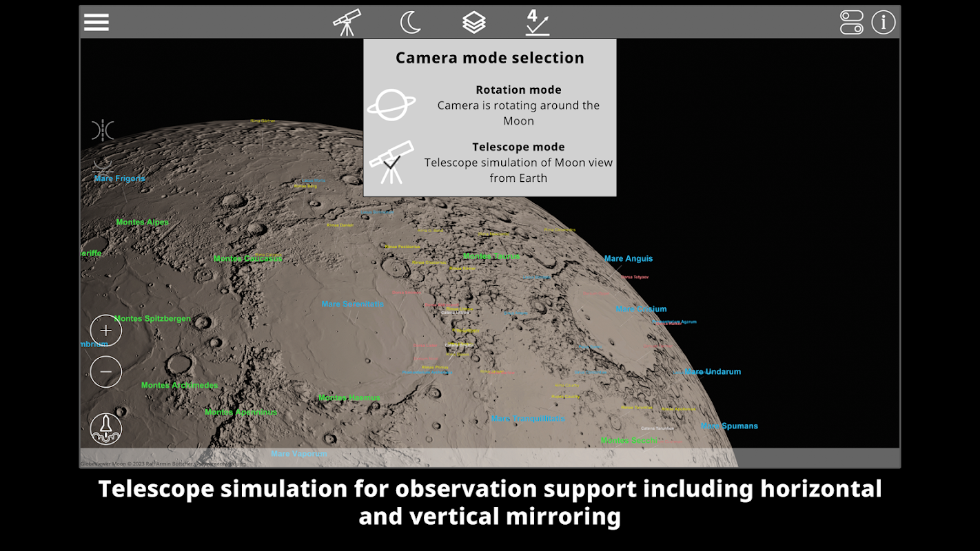
Task: Select the Montes Caucasus label
Action: tap(248, 258)
